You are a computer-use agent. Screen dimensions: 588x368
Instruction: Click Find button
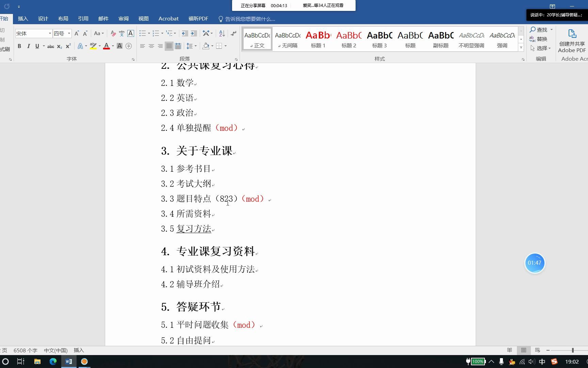click(538, 30)
